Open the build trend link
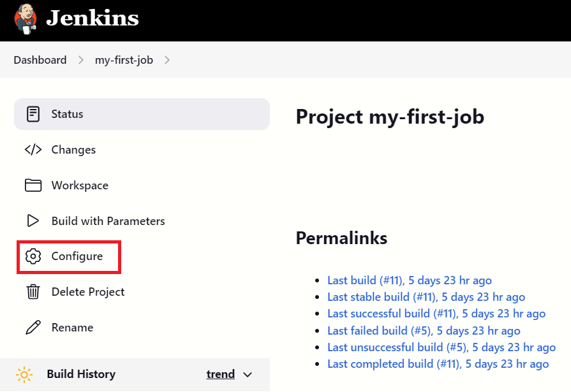Screen dimensions: 571x392 [x=220, y=374]
